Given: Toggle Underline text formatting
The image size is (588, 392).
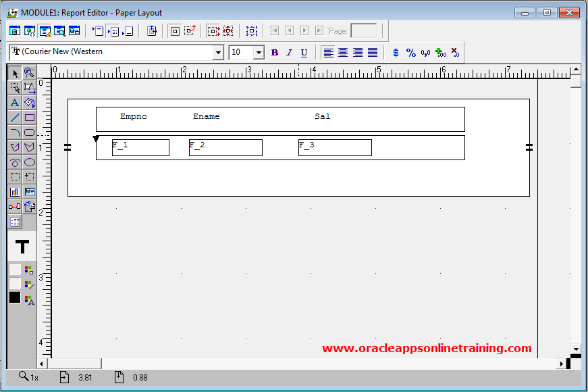Looking at the screenshot, I should click(304, 53).
